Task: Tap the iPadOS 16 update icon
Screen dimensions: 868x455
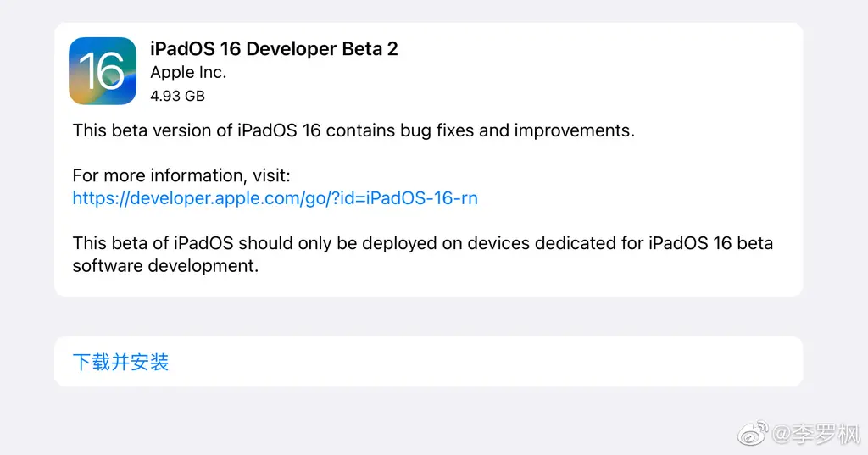Action: 103,71
